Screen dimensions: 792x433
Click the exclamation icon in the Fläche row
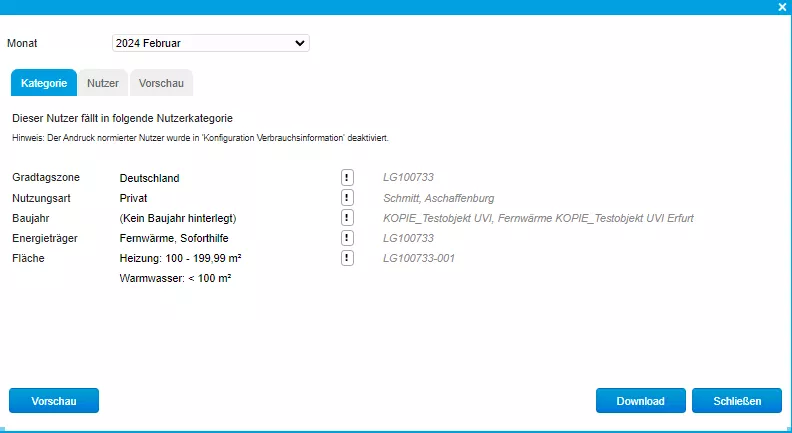pos(347,258)
